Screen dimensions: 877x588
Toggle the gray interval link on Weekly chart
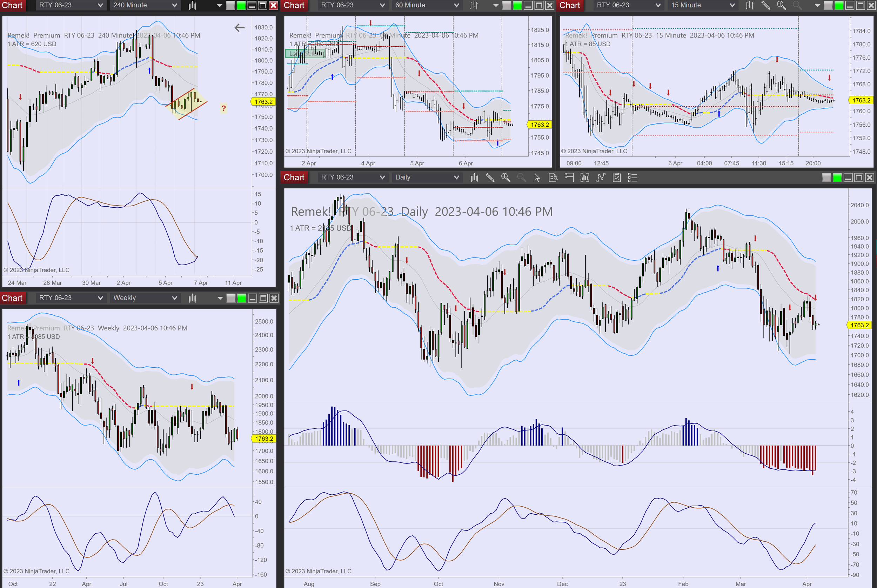[231, 298]
